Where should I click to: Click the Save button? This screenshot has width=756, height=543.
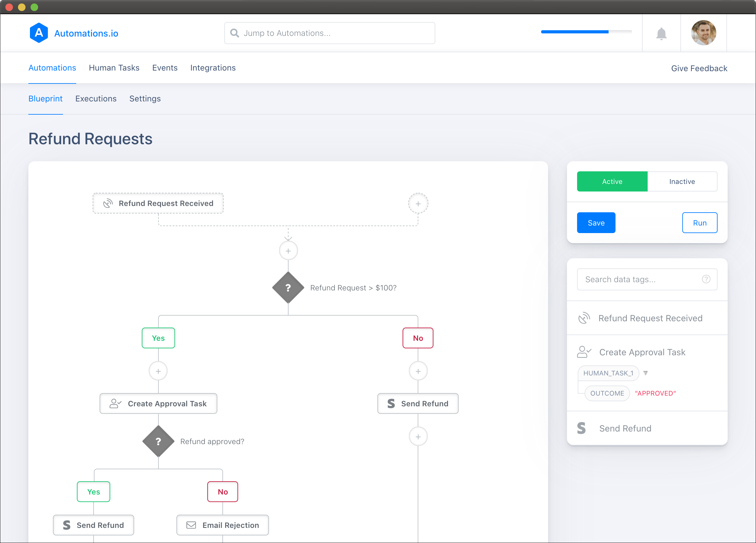click(x=596, y=223)
